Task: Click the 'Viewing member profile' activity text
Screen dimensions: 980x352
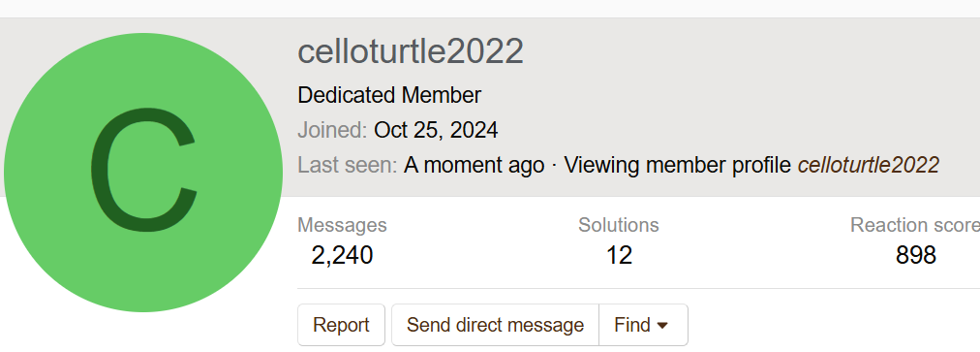Action: (679, 166)
